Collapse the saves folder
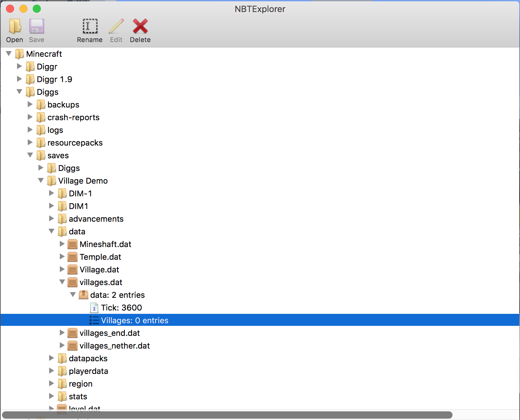The image size is (520, 420). coord(30,155)
